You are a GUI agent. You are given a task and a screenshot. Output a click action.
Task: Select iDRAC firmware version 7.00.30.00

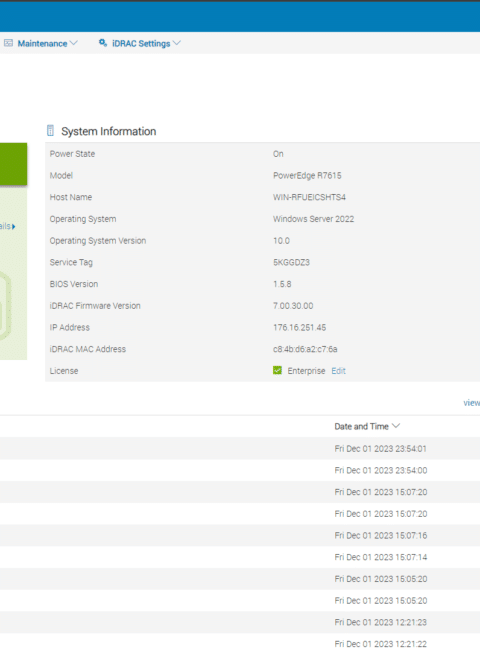(x=293, y=306)
